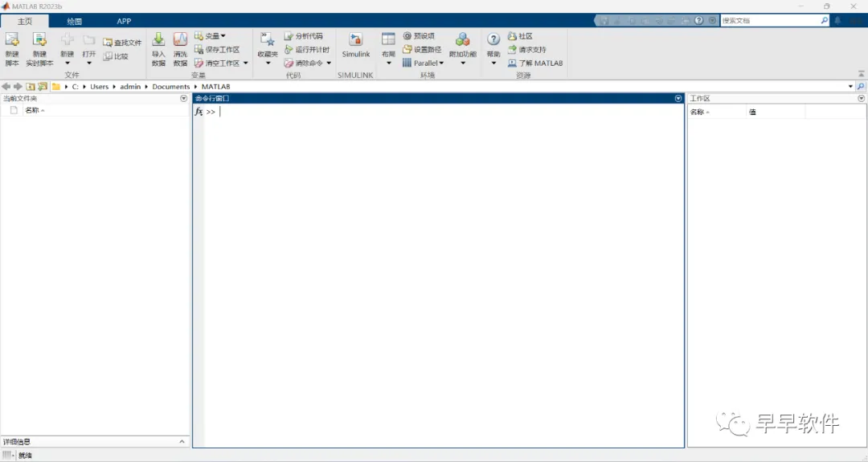The height and width of the screenshot is (462, 868).
Task: Open the arrow next to 清除命令
Action: tap(329, 63)
